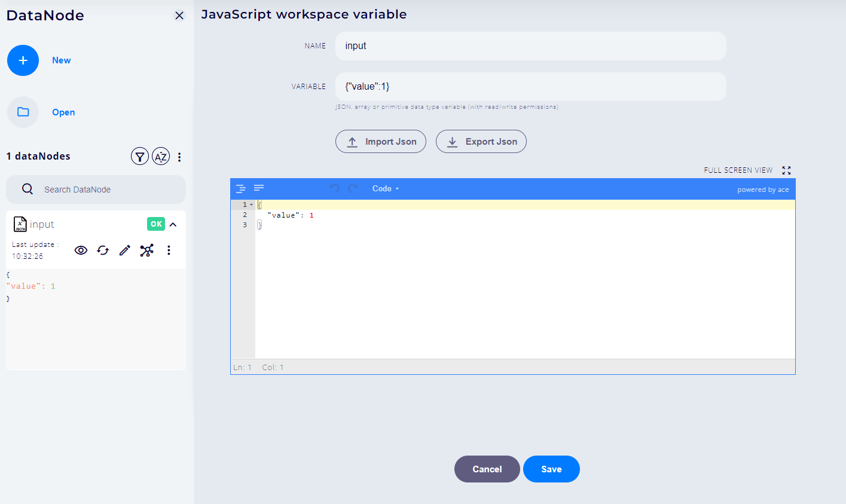Compact JSON with the lines icon

click(259, 188)
